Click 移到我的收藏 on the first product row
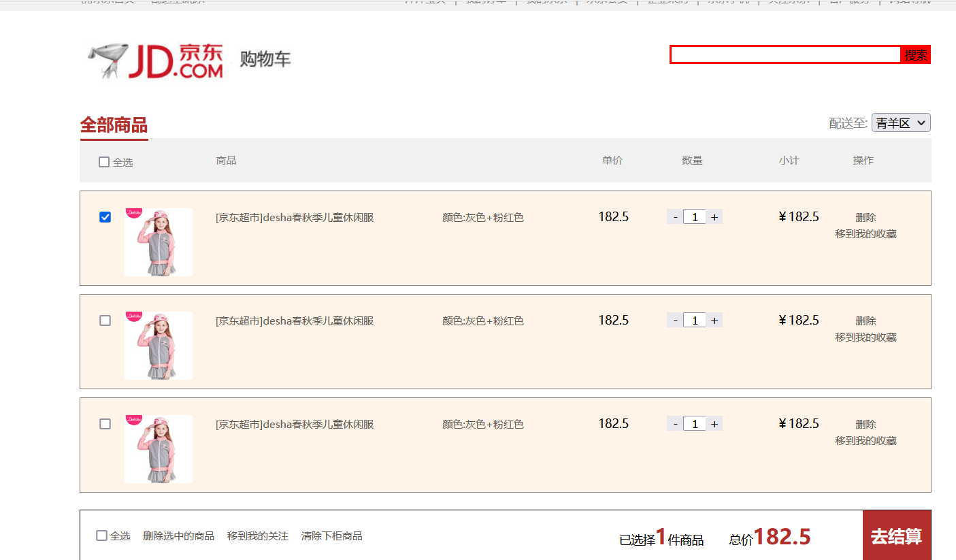This screenshot has height=560, width=956. [866, 234]
